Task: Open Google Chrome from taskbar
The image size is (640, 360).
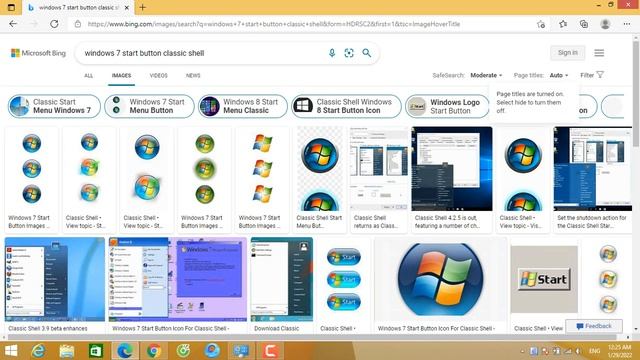Action: (154, 351)
